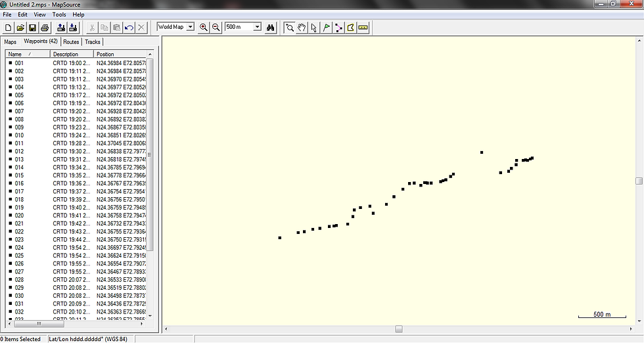The width and height of the screenshot is (644, 343).
Task: Copy selection using the copy icon
Action: click(x=104, y=28)
